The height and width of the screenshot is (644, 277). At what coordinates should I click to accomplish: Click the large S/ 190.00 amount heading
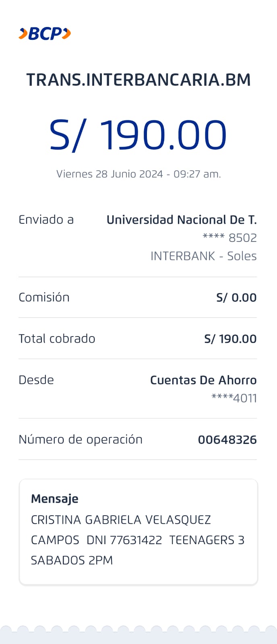pyautogui.click(x=138, y=135)
